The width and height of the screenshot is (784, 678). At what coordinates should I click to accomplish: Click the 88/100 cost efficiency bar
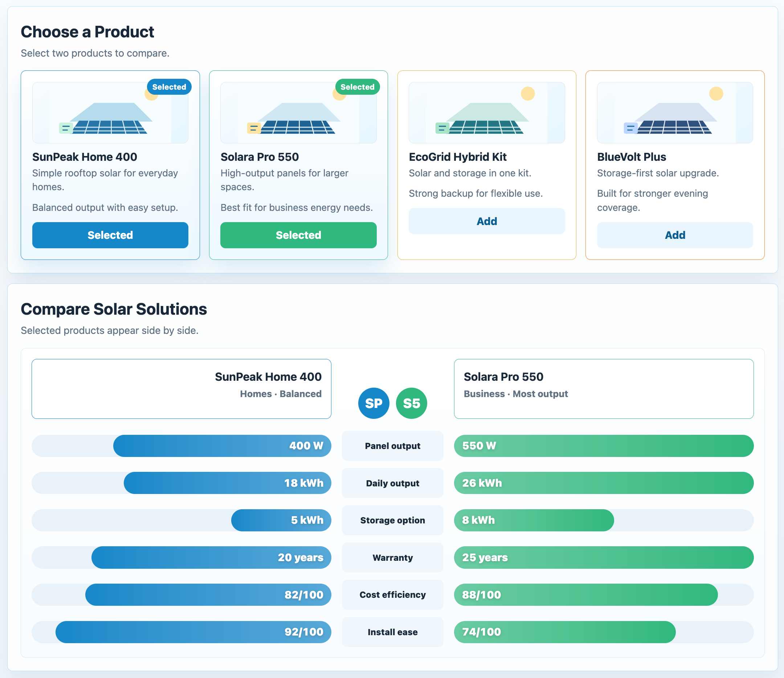[x=586, y=595]
